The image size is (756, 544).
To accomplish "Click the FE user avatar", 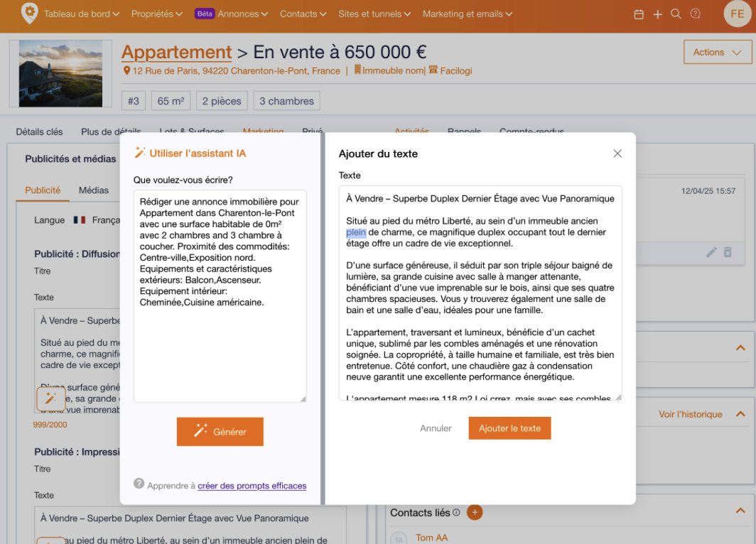I will (x=738, y=14).
